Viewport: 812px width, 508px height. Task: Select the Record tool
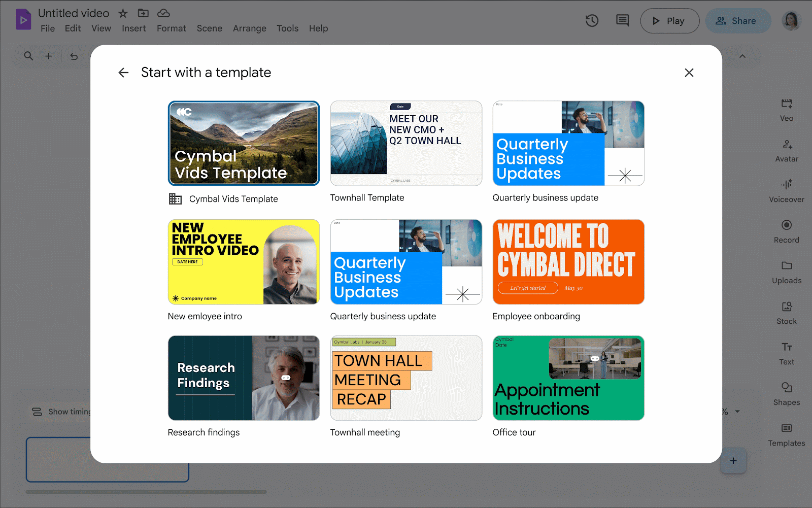pos(786,231)
